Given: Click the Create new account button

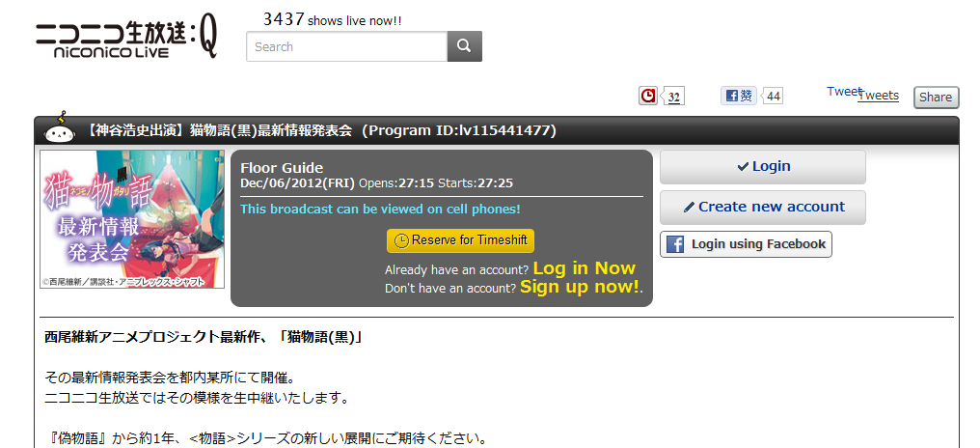Looking at the screenshot, I should click(x=763, y=208).
